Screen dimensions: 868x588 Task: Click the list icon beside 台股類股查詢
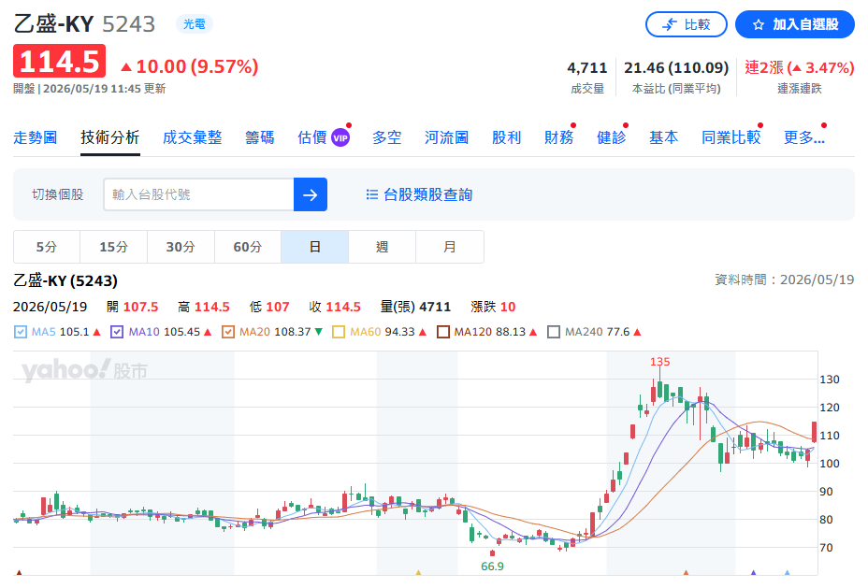(x=372, y=194)
